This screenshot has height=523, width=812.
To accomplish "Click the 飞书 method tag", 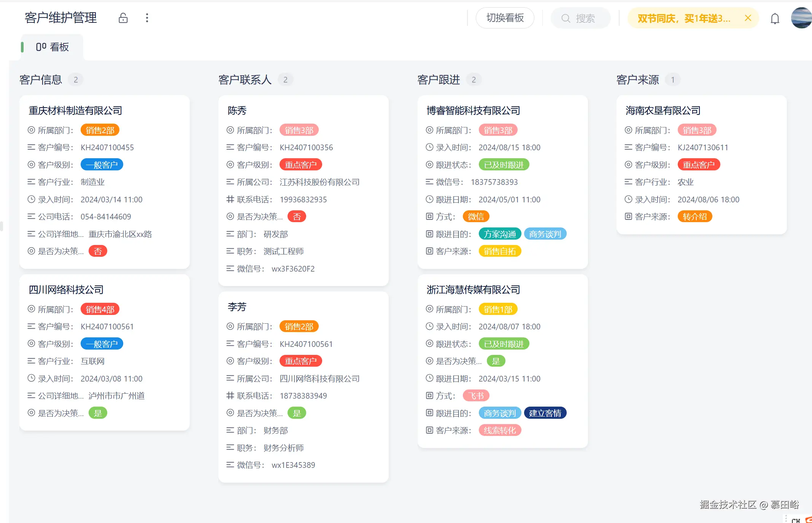I will 476,396.
